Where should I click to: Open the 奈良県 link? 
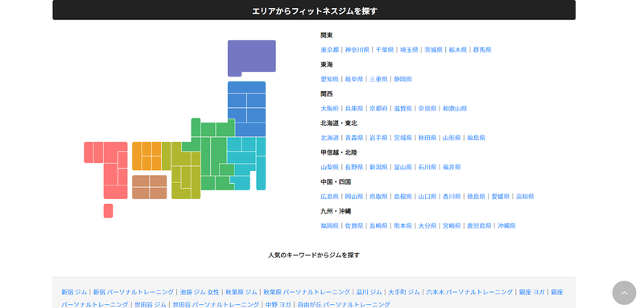pos(427,109)
